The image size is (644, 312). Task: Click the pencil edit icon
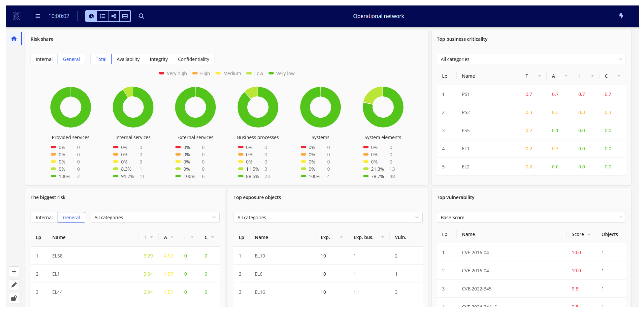click(x=14, y=285)
